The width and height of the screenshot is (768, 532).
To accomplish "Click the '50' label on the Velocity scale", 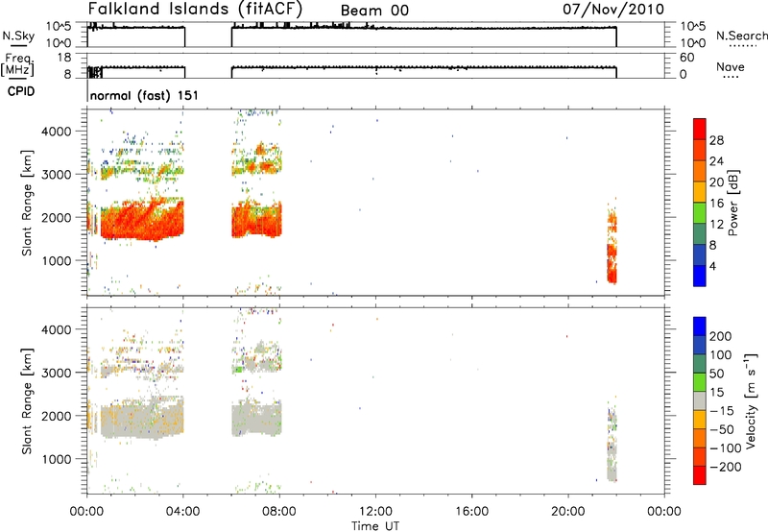I will (717, 374).
